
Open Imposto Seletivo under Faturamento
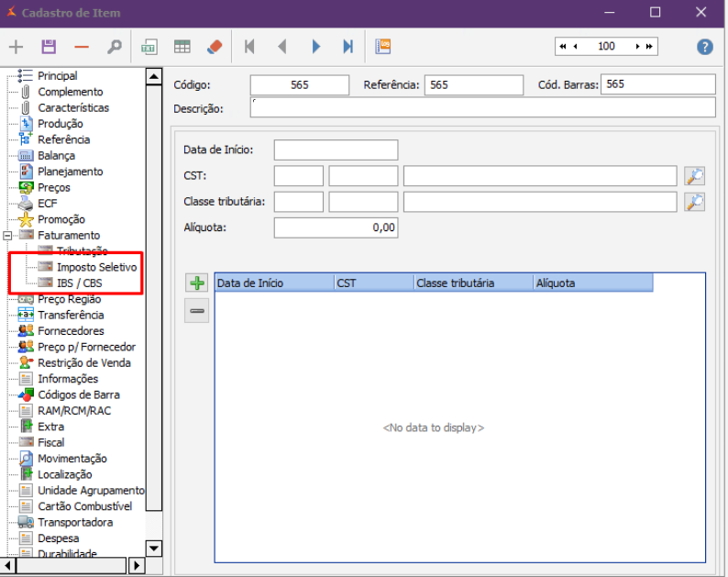coord(97,267)
